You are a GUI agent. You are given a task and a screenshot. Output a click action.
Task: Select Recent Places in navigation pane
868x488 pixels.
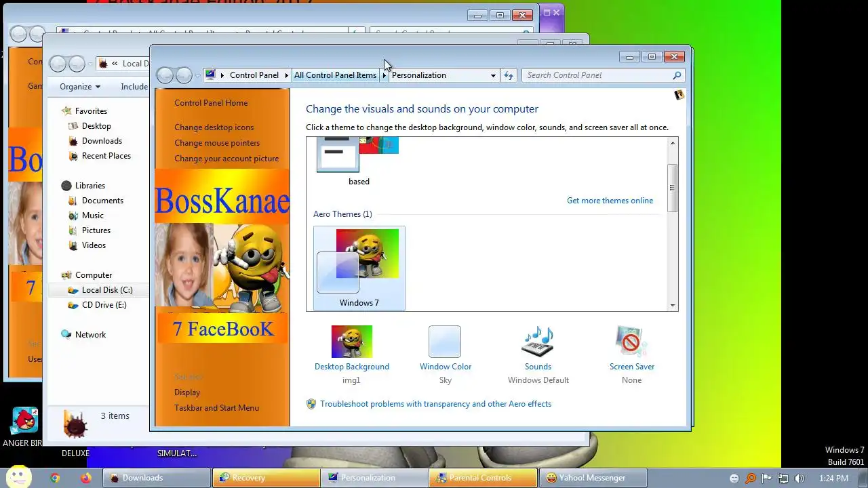[x=106, y=156]
